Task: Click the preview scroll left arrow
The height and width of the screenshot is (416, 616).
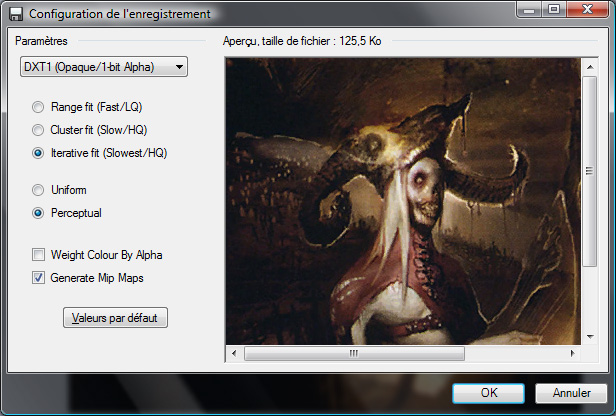Action: pyautogui.click(x=234, y=353)
